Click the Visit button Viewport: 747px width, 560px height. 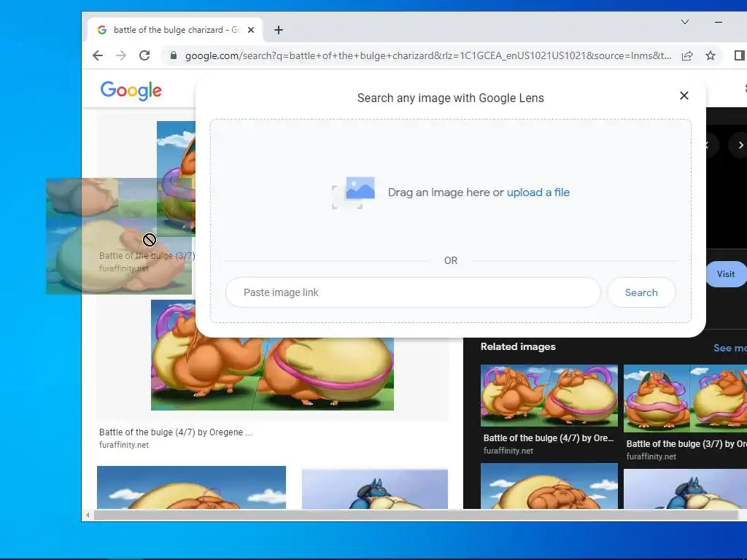click(726, 274)
